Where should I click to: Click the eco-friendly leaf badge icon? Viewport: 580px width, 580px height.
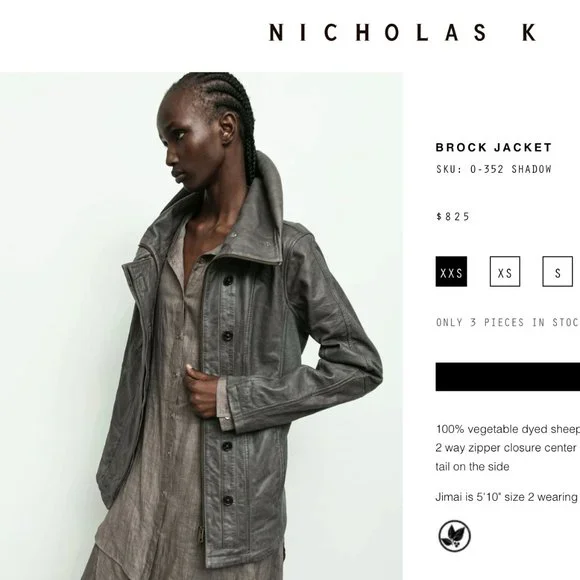coord(454,536)
